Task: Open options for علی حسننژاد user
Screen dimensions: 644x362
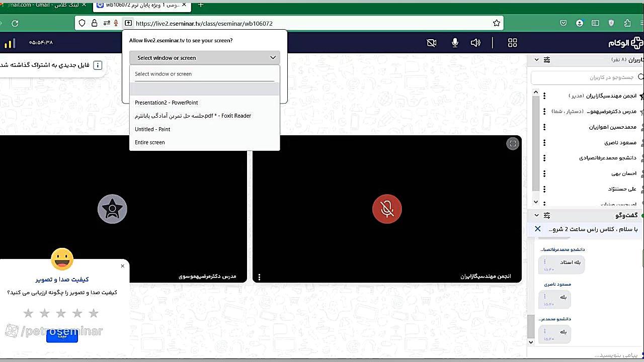Action: (x=544, y=189)
